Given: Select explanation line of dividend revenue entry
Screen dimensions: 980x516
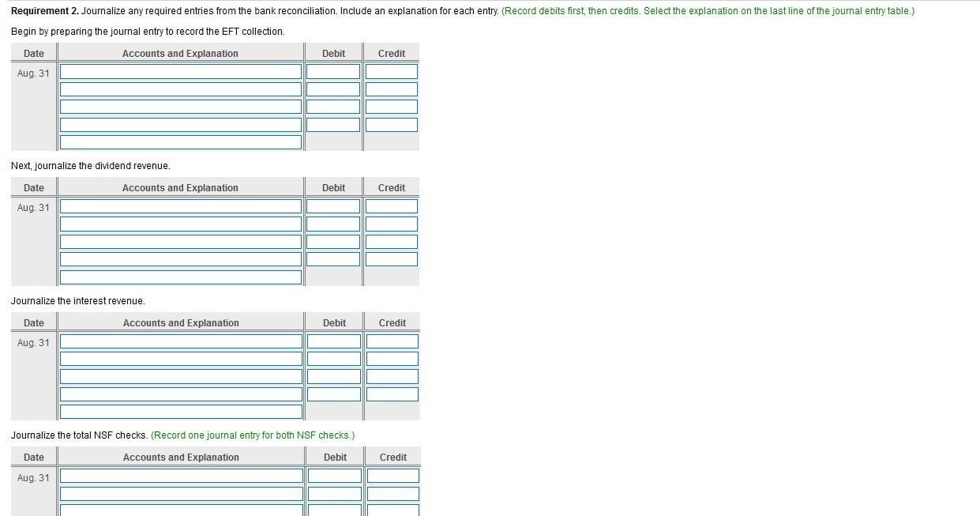Looking at the screenshot, I should tap(181, 277).
